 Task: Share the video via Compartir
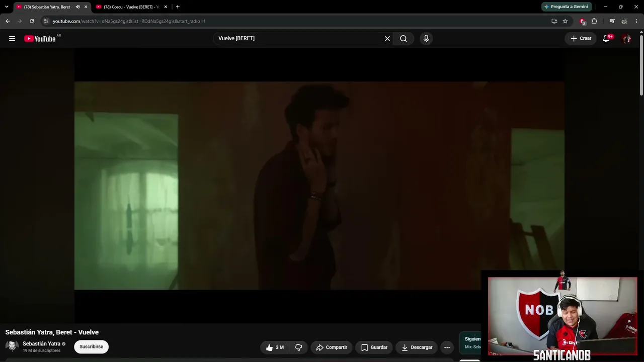point(332,347)
